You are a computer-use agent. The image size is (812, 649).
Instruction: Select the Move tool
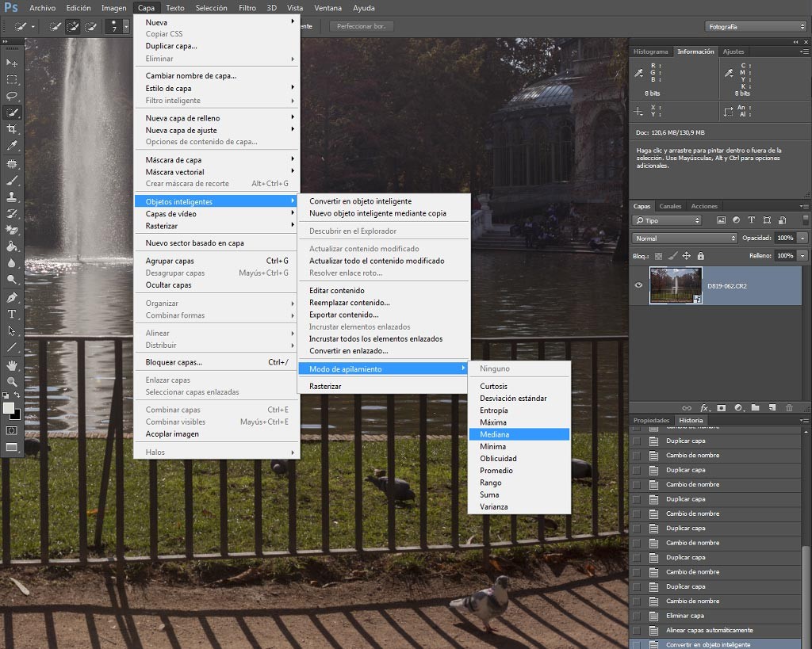[11, 63]
